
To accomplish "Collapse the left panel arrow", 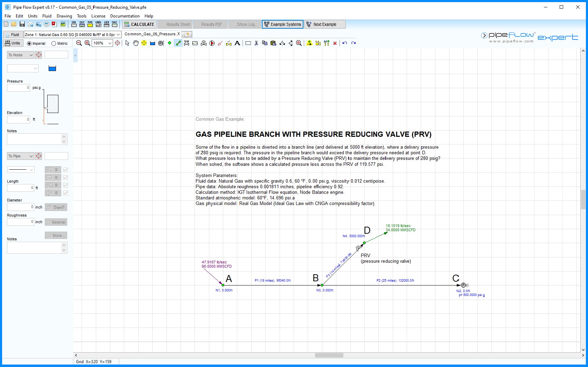I will pos(75,55).
